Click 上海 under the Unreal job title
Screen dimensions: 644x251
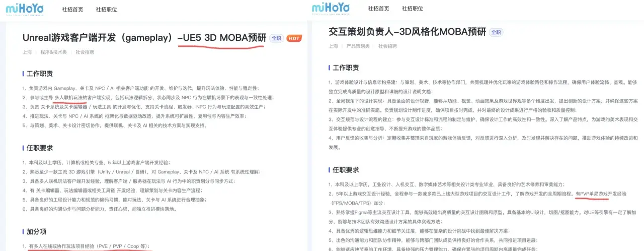pos(27,52)
